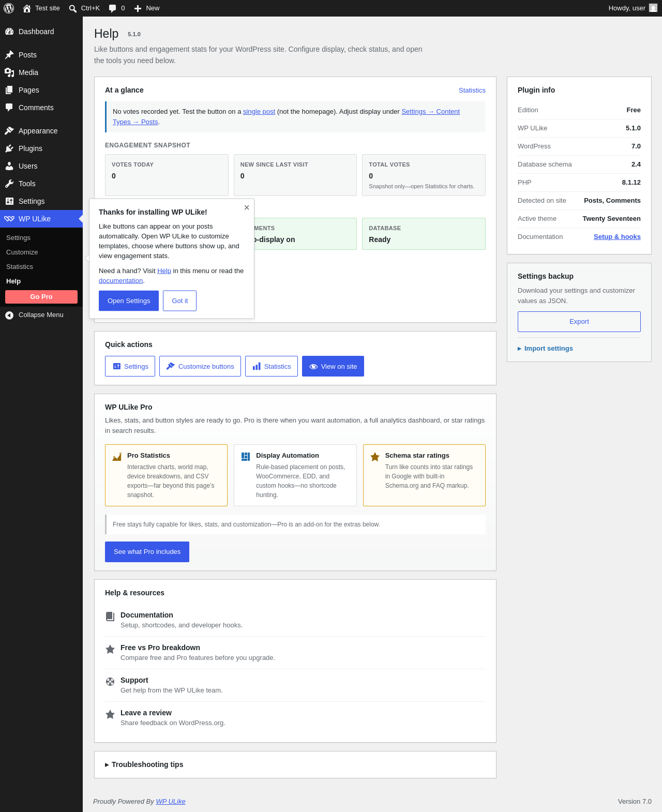This screenshot has height=812, width=662.
Task: Open the comments bubble icon in admin bar
Action: pyautogui.click(x=112, y=8)
